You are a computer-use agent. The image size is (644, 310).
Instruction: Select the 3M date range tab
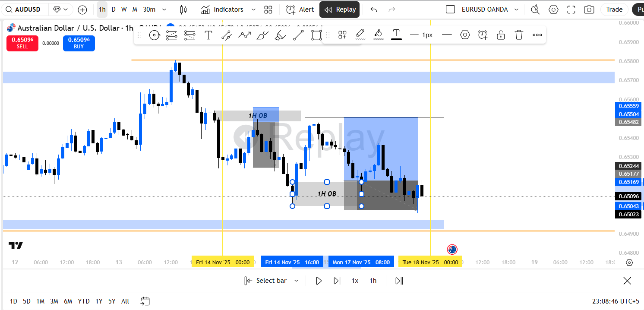(54, 301)
